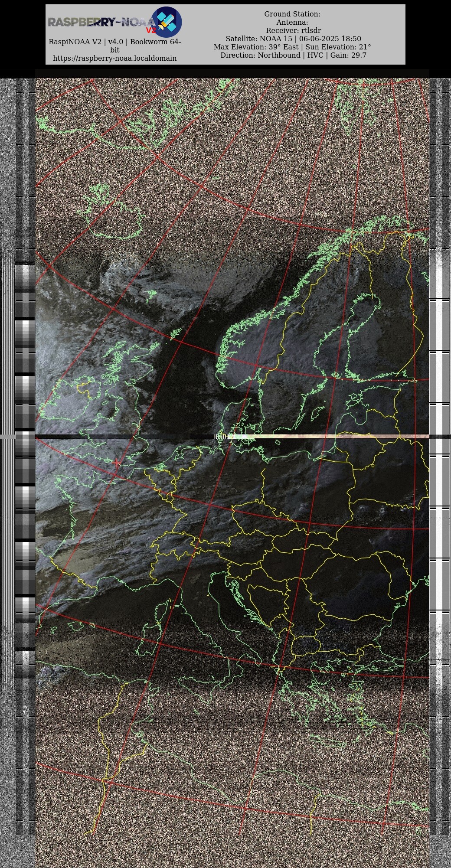Click the https://raspberry-noaa.localdomain URL text
The image size is (451, 868).
[x=114, y=58]
